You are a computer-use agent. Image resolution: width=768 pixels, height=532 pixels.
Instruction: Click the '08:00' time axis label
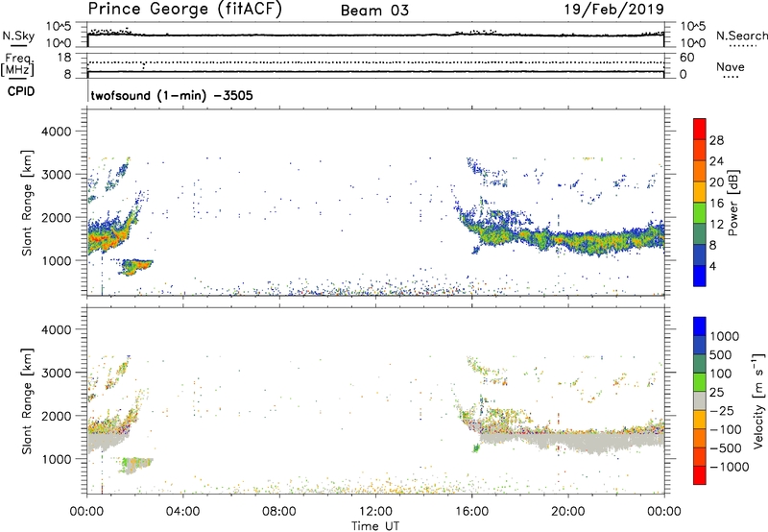pyautogui.click(x=278, y=512)
